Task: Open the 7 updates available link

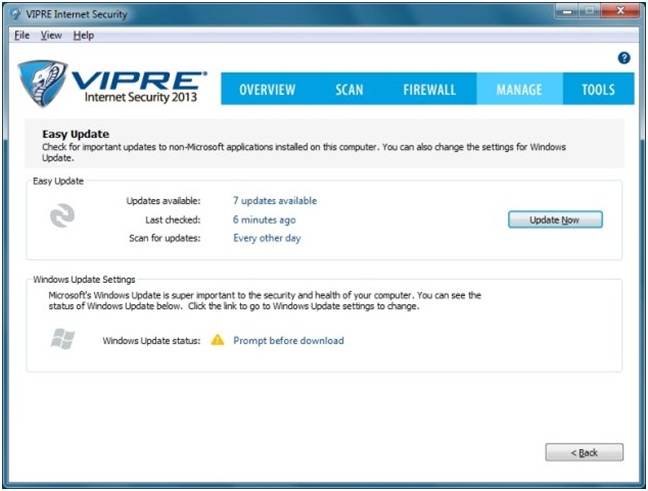Action: click(275, 201)
